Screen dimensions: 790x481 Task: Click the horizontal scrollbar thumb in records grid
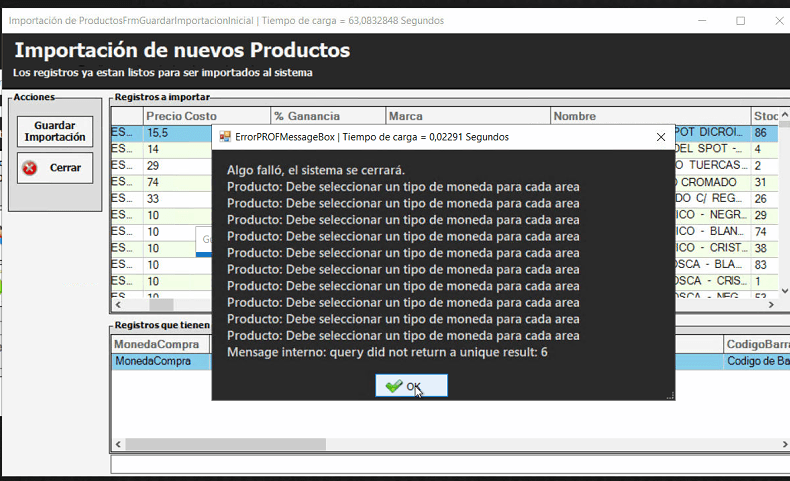[x=161, y=305]
